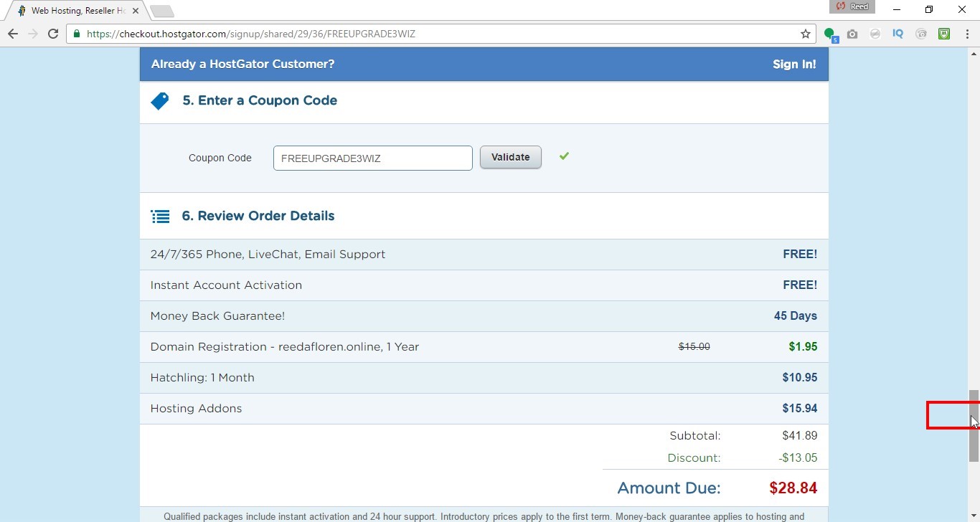Screen dimensions: 980x522
Task: Click the blue coupon tag icon
Action: [160, 101]
